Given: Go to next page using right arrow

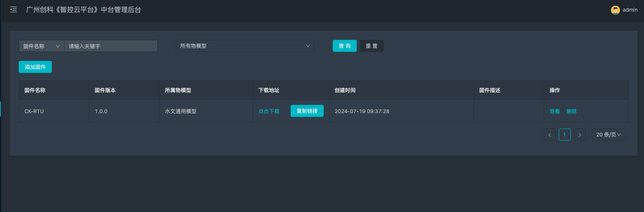Looking at the screenshot, I should pyautogui.click(x=579, y=135).
